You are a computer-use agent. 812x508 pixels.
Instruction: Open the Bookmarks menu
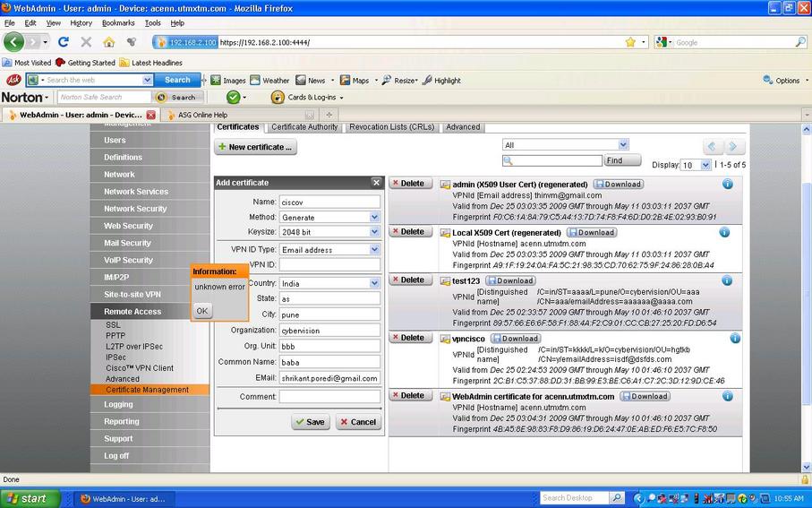[x=117, y=22]
